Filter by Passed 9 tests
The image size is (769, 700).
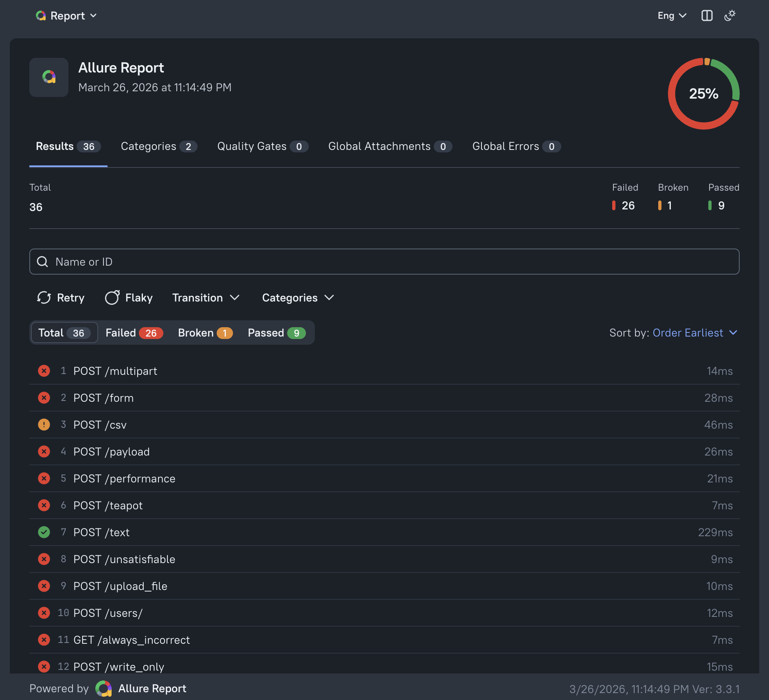point(277,332)
